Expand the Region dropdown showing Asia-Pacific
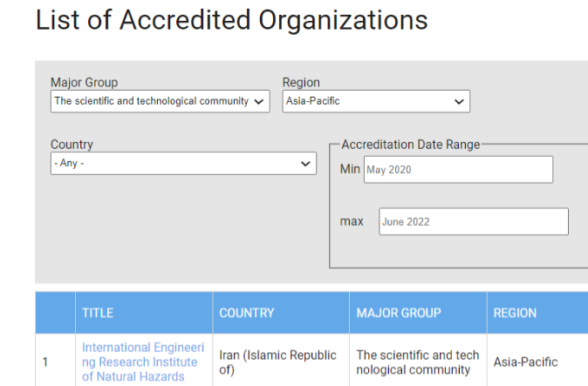The width and height of the screenshot is (588, 386). click(x=376, y=101)
